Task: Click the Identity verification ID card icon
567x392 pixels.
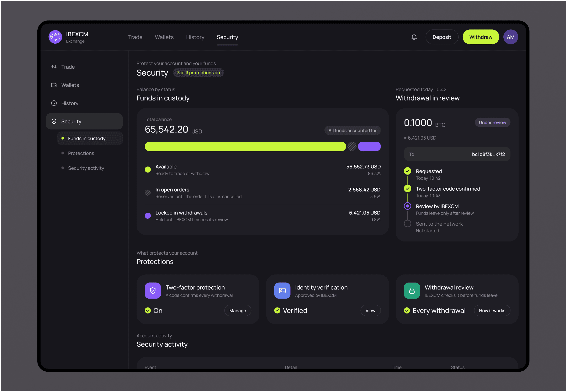Action: click(282, 290)
